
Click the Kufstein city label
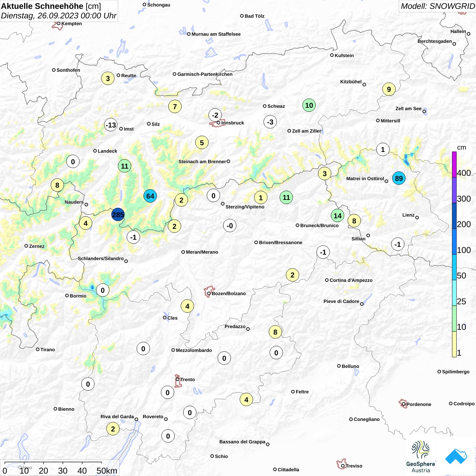(x=344, y=55)
